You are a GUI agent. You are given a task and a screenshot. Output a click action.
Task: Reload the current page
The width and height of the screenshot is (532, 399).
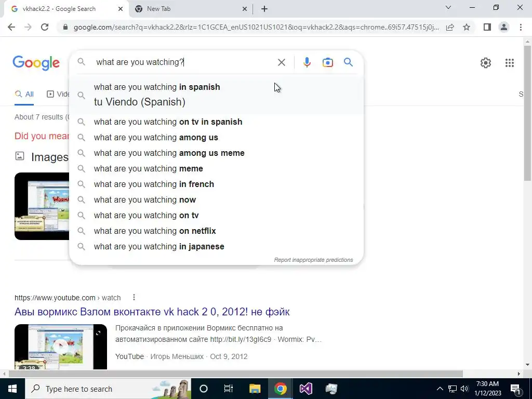click(x=45, y=27)
